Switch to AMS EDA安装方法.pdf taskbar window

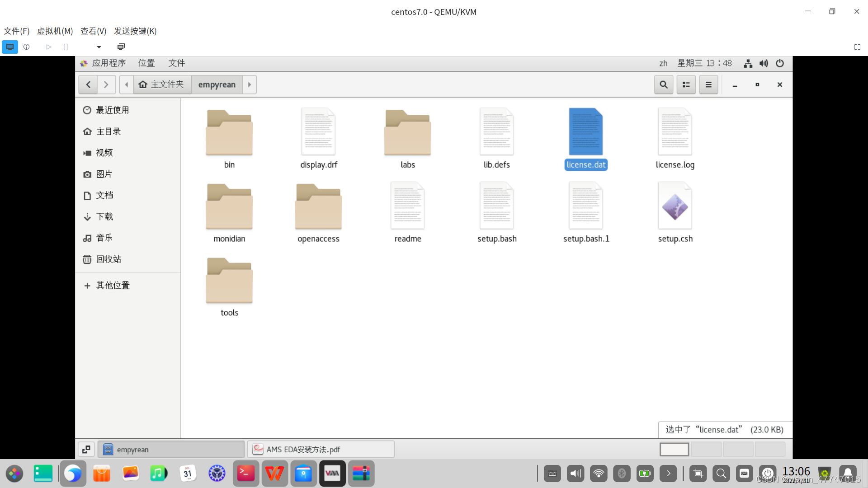(x=321, y=449)
